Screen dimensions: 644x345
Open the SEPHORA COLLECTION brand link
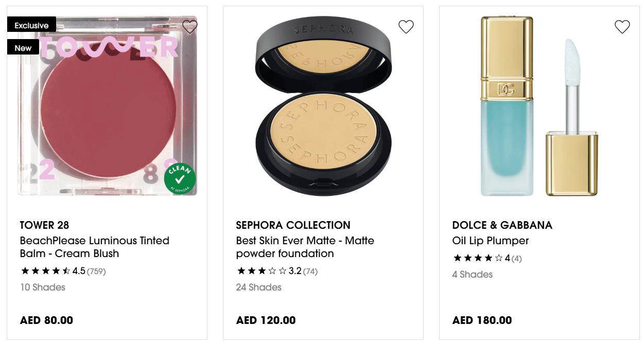pyautogui.click(x=293, y=225)
